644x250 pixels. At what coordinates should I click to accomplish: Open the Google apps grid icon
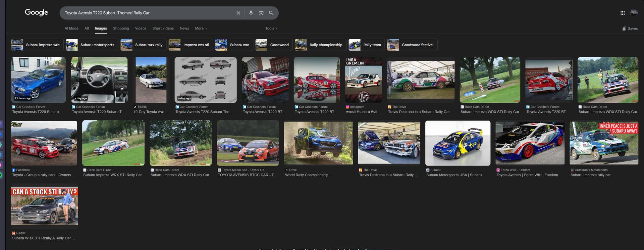pyautogui.click(x=622, y=13)
